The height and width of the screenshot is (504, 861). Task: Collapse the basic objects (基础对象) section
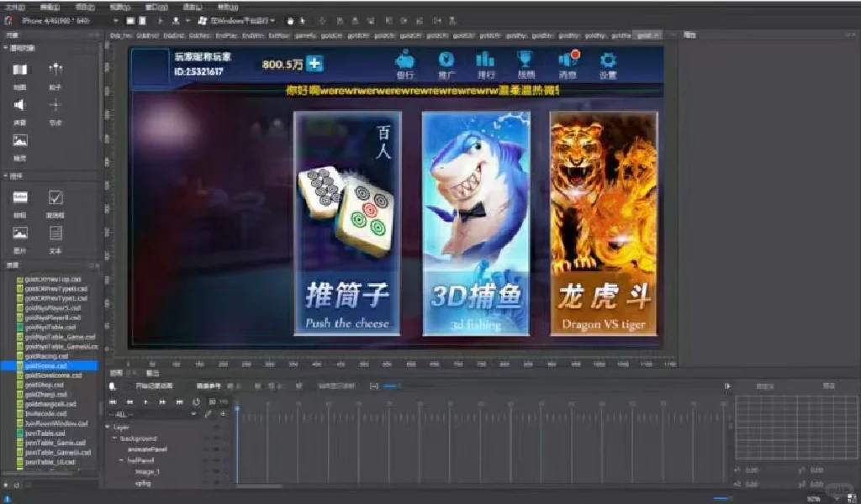click(x=6, y=48)
